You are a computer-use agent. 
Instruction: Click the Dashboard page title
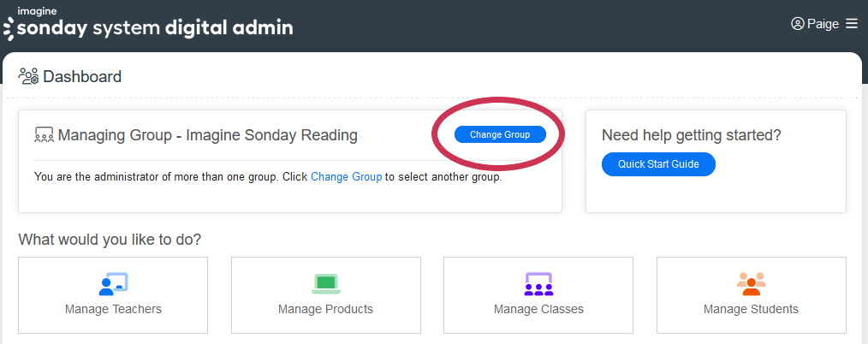(x=82, y=77)
